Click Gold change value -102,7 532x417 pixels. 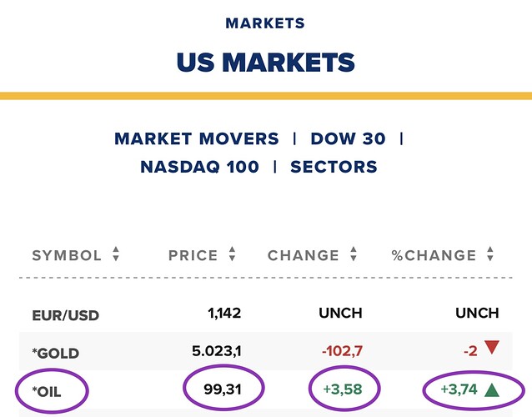340,351
